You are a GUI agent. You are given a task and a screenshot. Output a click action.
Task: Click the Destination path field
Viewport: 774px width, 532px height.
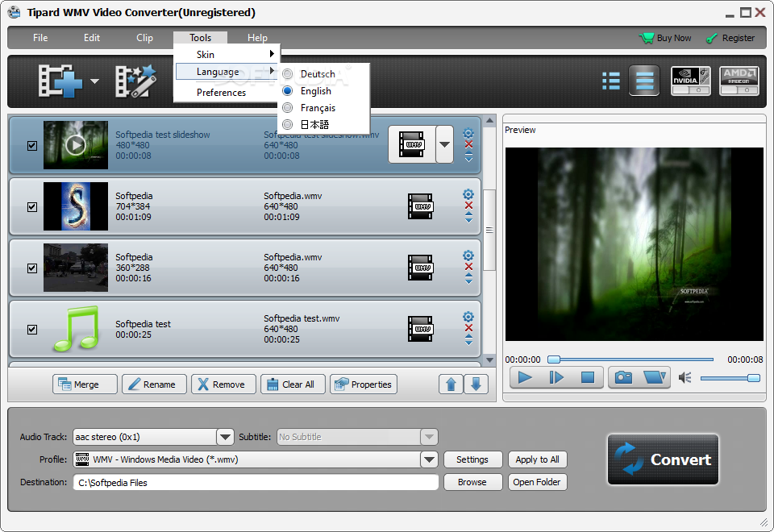[256, 482]
